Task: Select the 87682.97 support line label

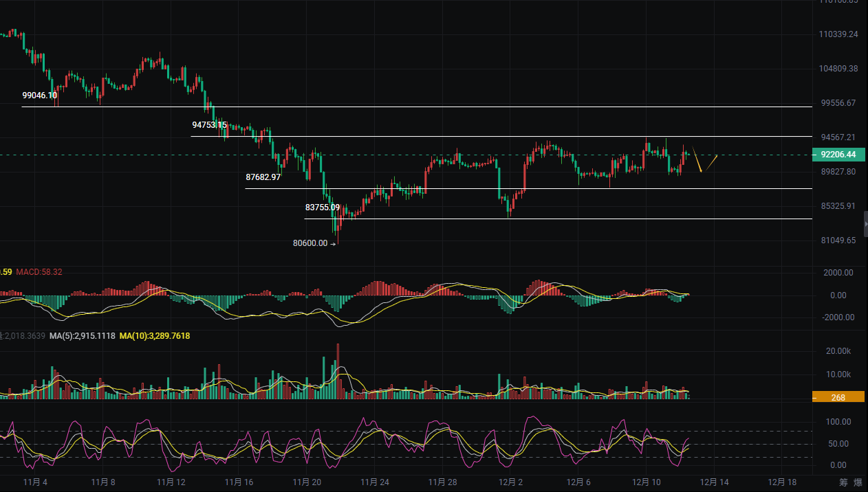Action: (263, 177)
